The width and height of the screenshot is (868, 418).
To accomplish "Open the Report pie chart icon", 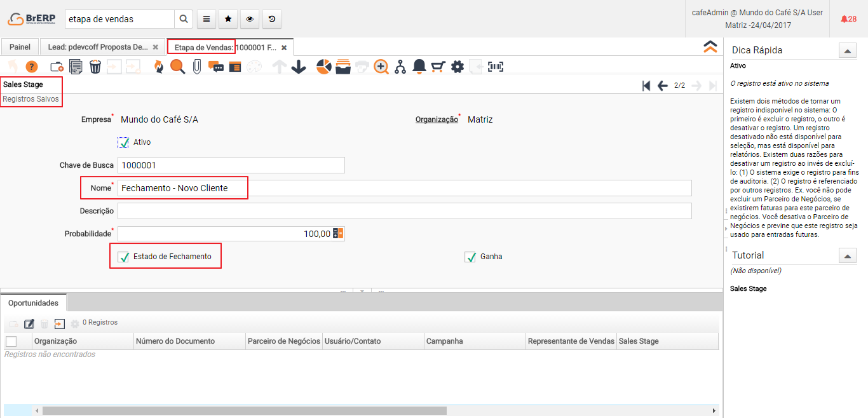I will click(x=324, y=67).
